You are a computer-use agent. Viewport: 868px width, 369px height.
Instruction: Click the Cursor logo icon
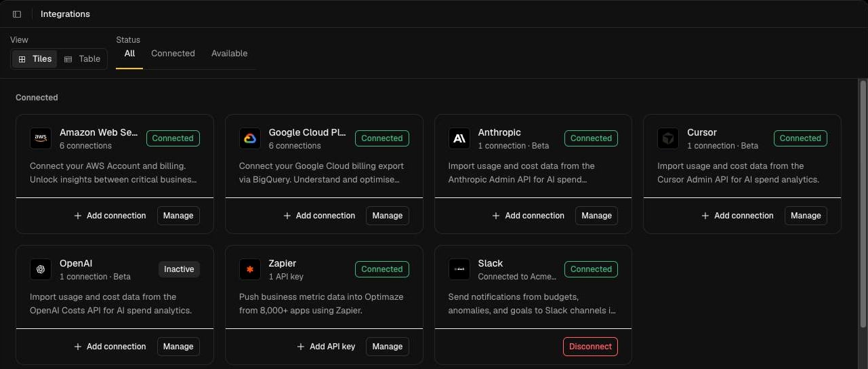click(x=668, y=138)
